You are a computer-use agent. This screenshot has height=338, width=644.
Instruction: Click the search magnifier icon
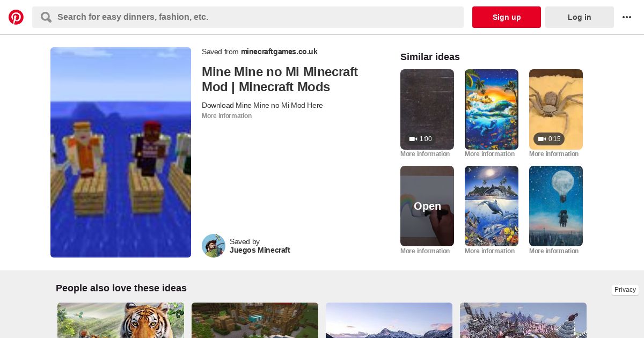point(46,17)
